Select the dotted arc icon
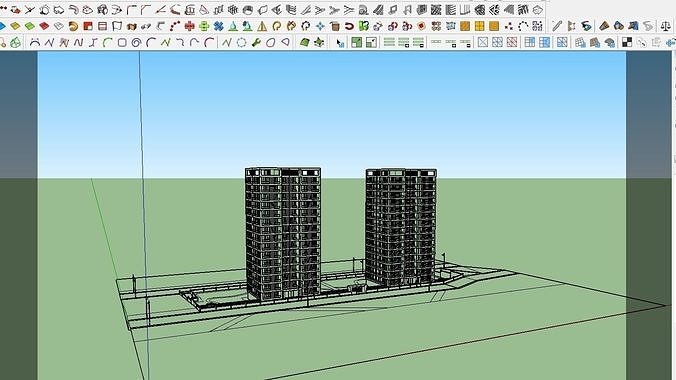Viewport: 676px width, 380px height. tap(523, 26)
